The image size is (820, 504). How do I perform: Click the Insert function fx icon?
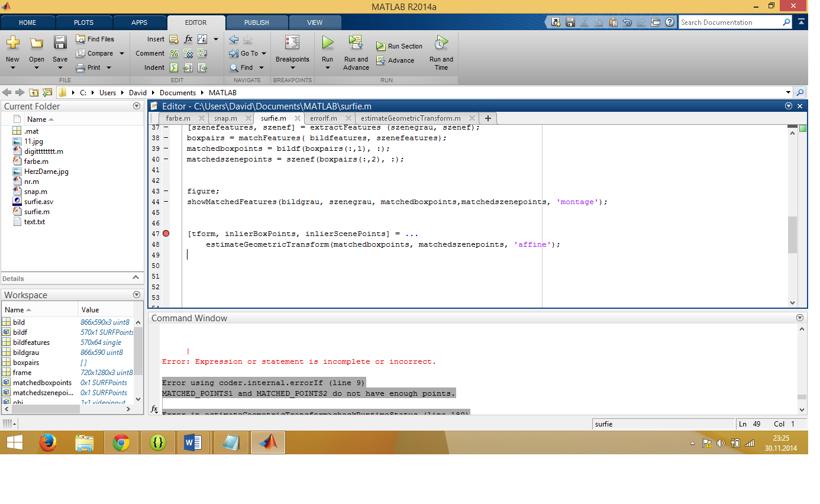point(188,39)
